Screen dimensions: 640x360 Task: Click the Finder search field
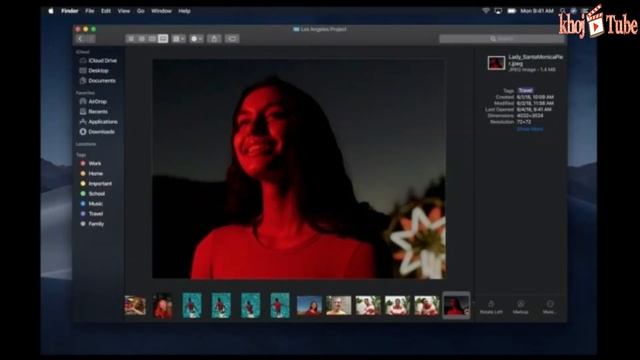pos(501,39)
